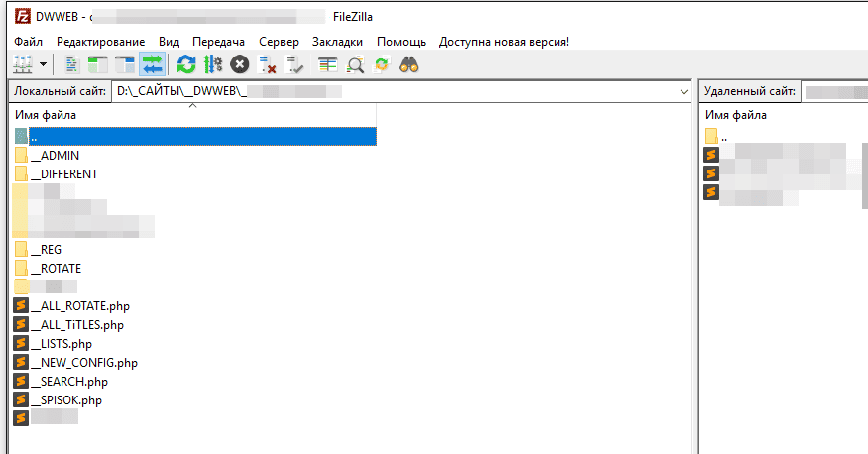
Task: Click the __ROTATE folder icon
Action: 21,269
